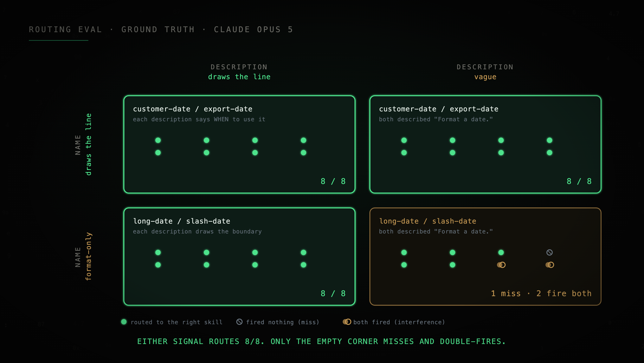Select the both-fired marker directly beneath the miss marker
This screenshot has height=363, width=644.
(x=549, y=265)
